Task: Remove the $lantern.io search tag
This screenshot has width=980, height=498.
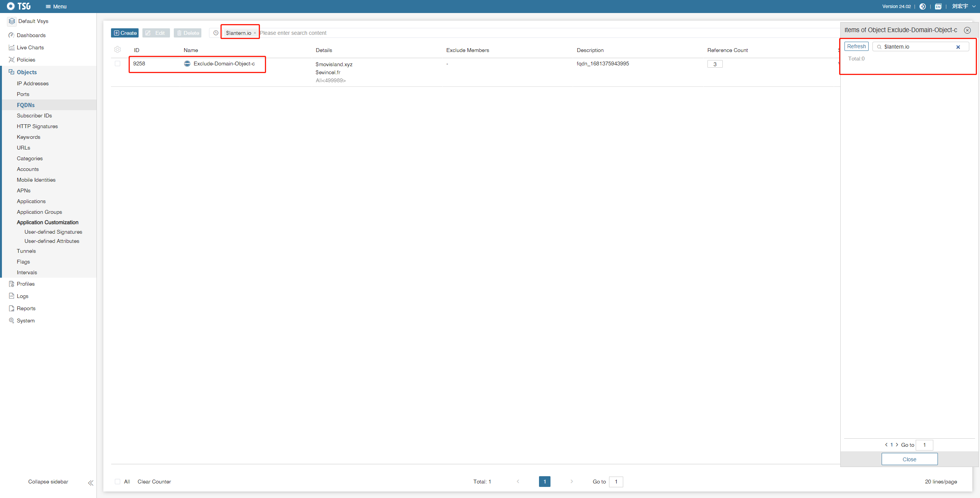Action: click(x=255, y=33)
